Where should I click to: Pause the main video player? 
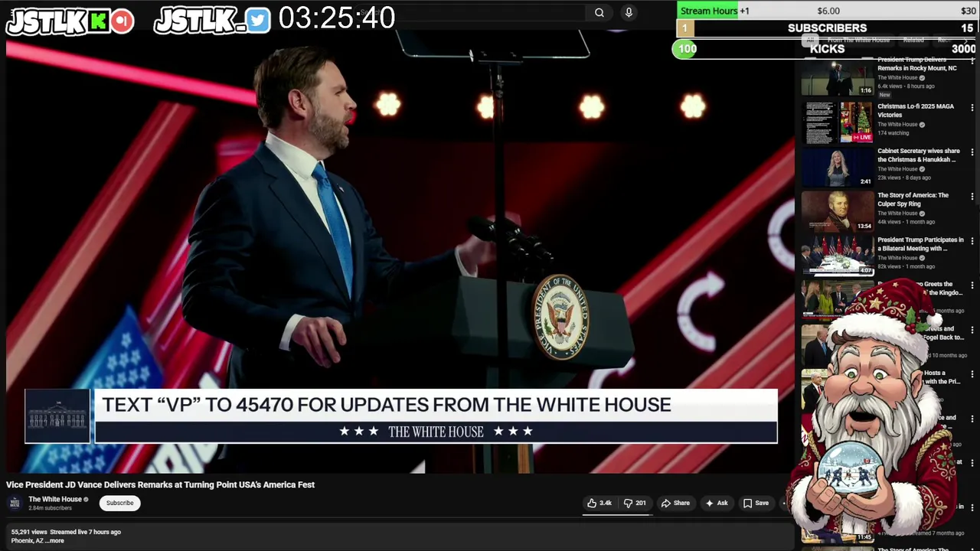tap(400, 253)
